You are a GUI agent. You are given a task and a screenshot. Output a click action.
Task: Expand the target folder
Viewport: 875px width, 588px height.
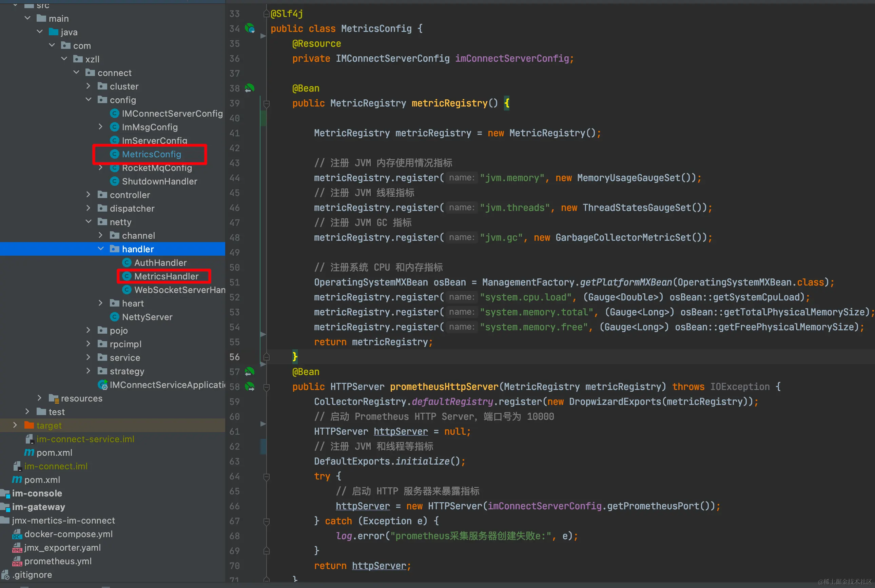pos(15,425)
